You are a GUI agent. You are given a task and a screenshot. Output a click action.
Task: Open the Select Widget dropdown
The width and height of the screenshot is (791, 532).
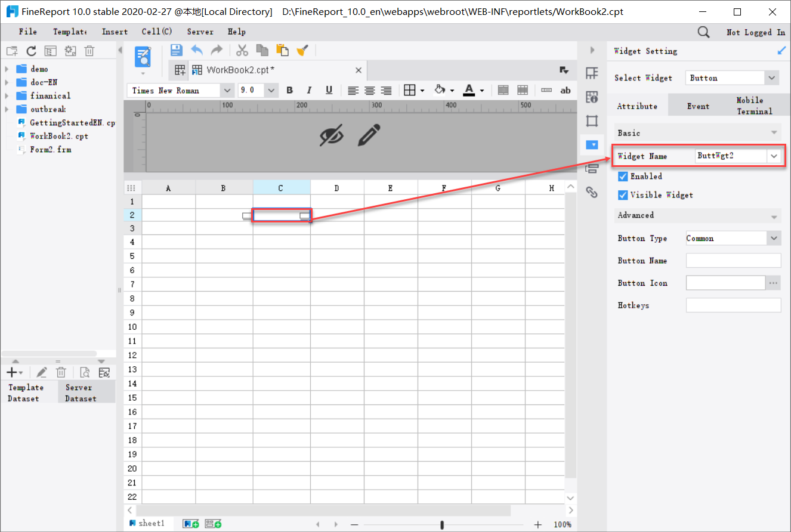[772, 78]
